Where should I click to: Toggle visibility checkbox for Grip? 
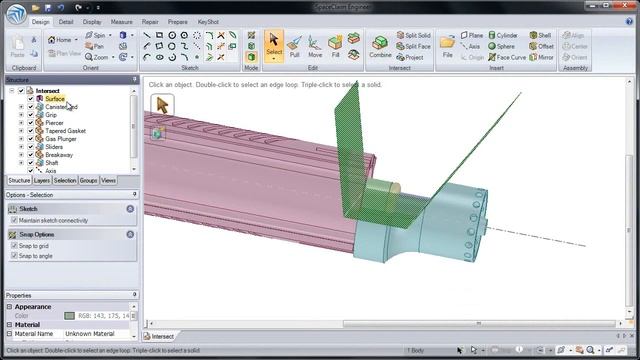point(31,115)
